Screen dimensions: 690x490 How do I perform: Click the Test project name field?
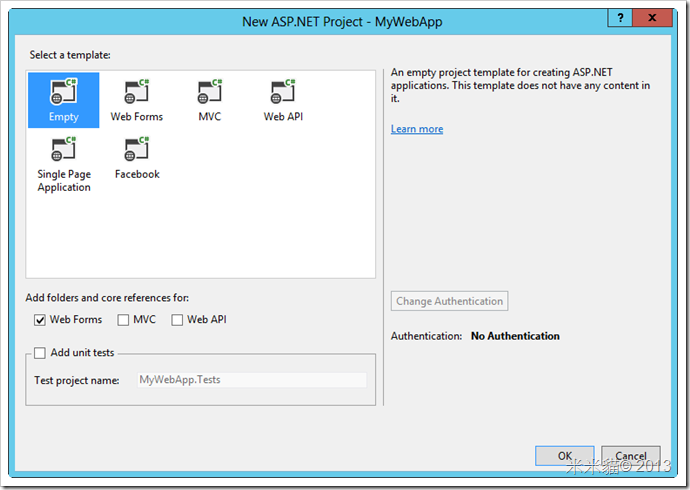252,380
